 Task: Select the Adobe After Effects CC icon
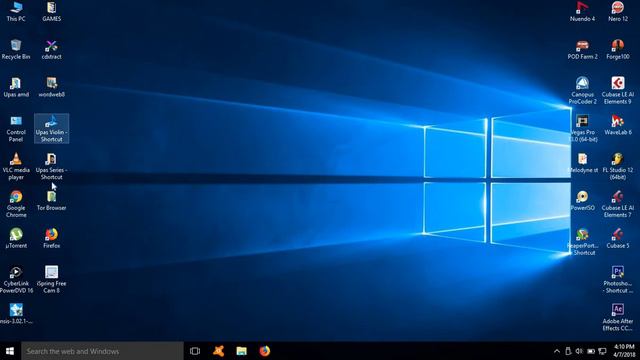pos(618,318)
